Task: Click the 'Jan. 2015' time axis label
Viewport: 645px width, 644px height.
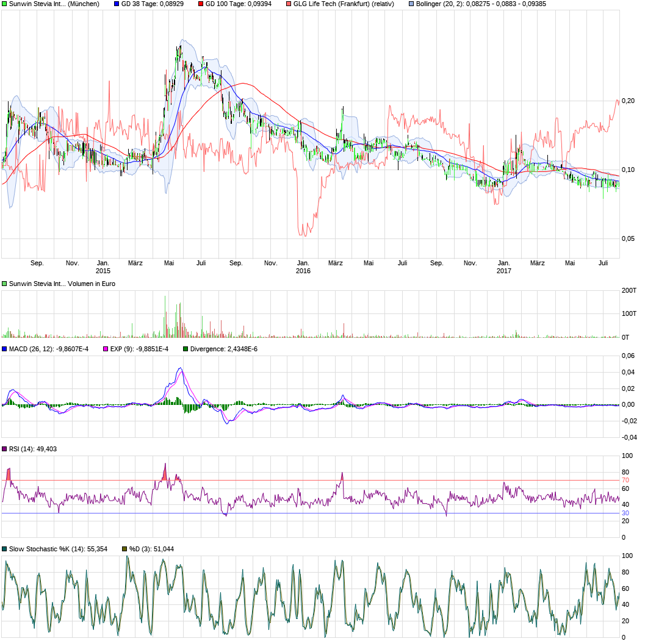Action: point(103,267)
